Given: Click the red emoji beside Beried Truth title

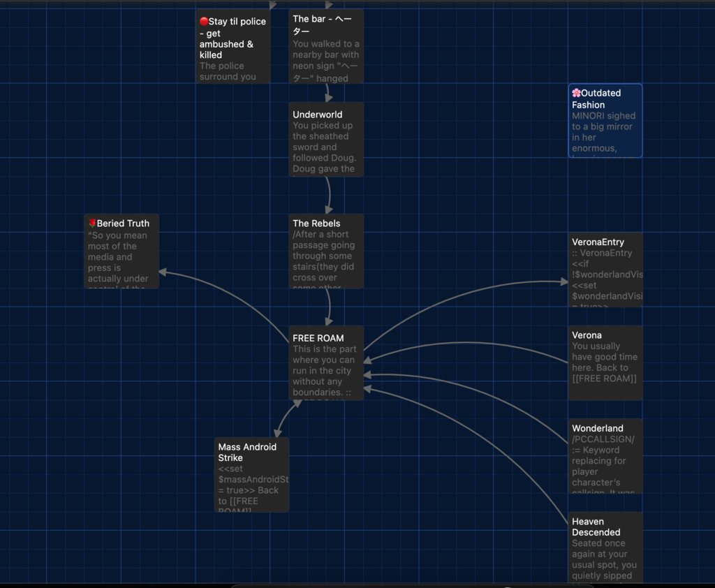Looking at the screenshot, I should pos(92,223).
